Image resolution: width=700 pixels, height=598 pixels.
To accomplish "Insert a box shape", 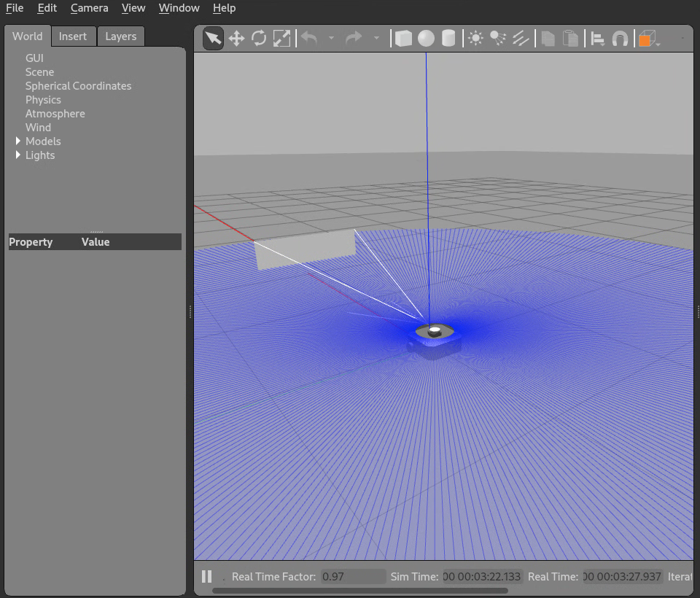I will (x=403, y=38).
